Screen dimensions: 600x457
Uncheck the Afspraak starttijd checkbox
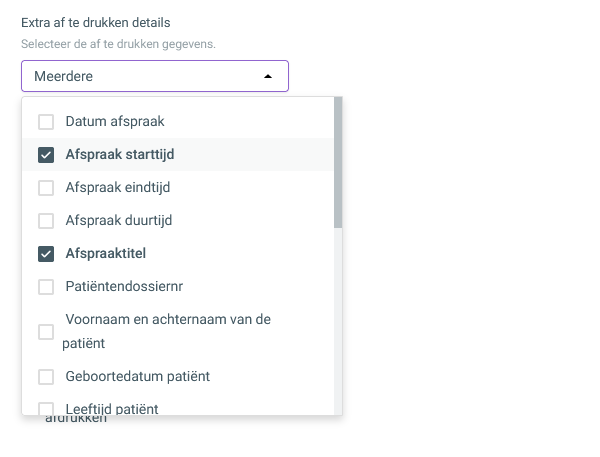[x=46, y=155]
